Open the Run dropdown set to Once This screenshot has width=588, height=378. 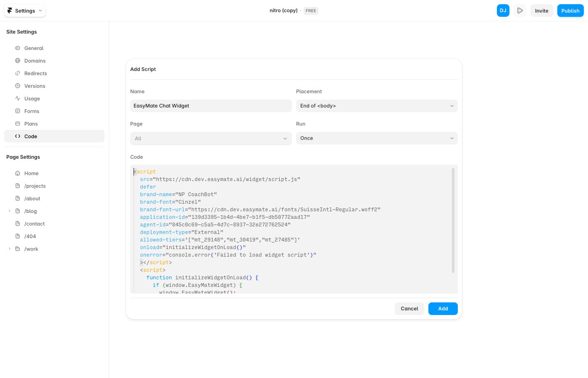(377, 138)
